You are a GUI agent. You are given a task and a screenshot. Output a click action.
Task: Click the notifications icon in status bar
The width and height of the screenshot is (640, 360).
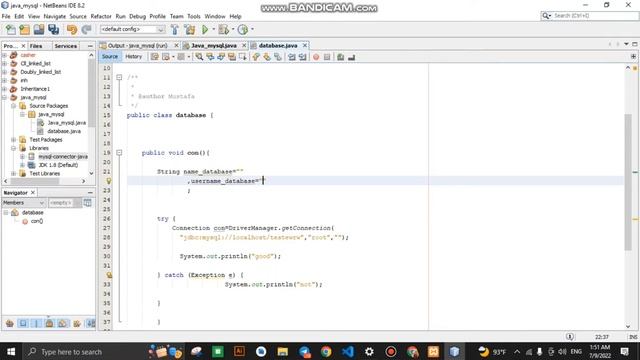570,337
